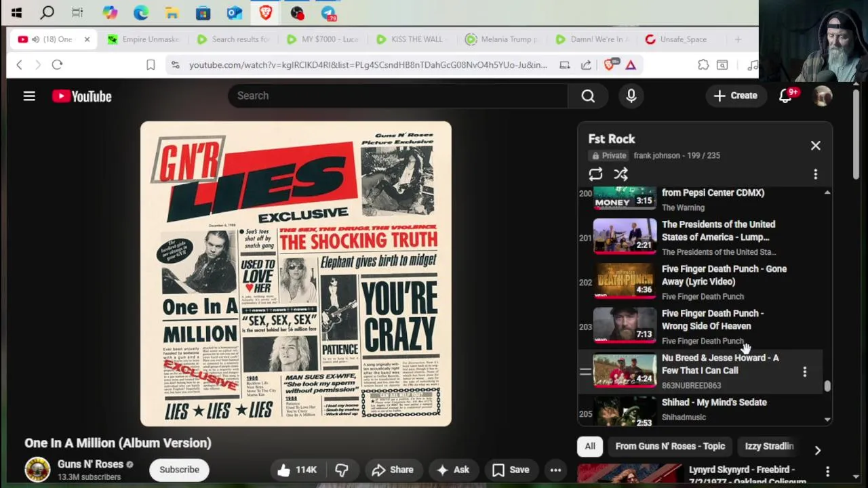Toggle shuffle playlist
Image resolution: width=868 pixels, height=488 pixels.
(x=620, y=174)
